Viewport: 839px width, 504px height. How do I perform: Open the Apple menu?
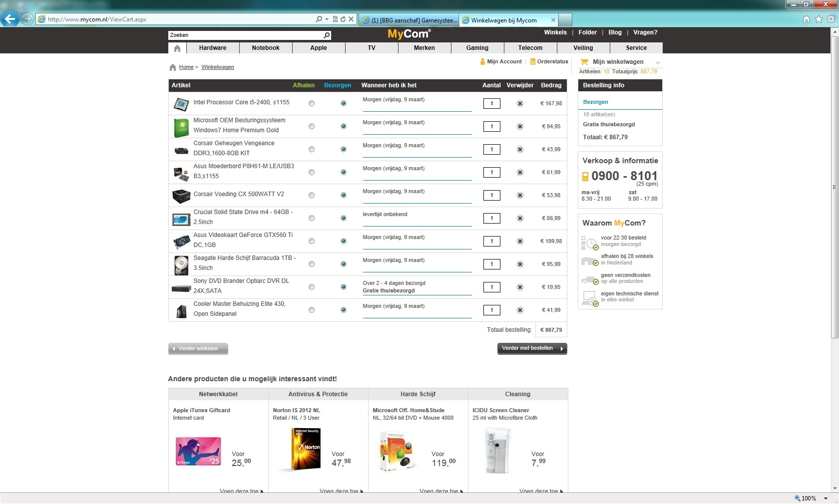point(319,48)
